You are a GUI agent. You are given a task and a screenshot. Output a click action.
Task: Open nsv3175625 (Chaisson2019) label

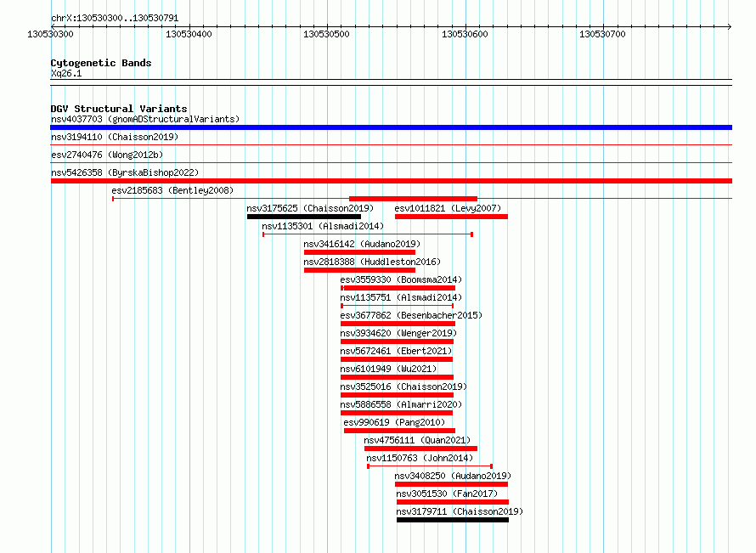coord(310,208)
